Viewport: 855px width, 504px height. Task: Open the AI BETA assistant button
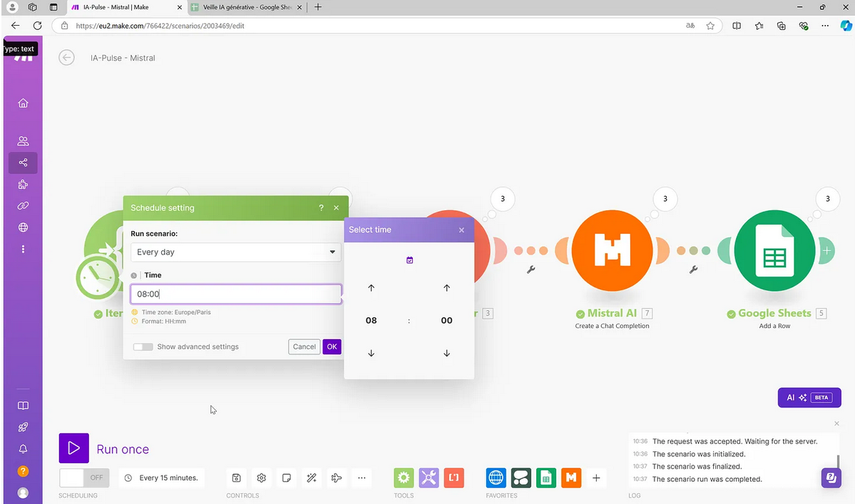tap(809, 398)
